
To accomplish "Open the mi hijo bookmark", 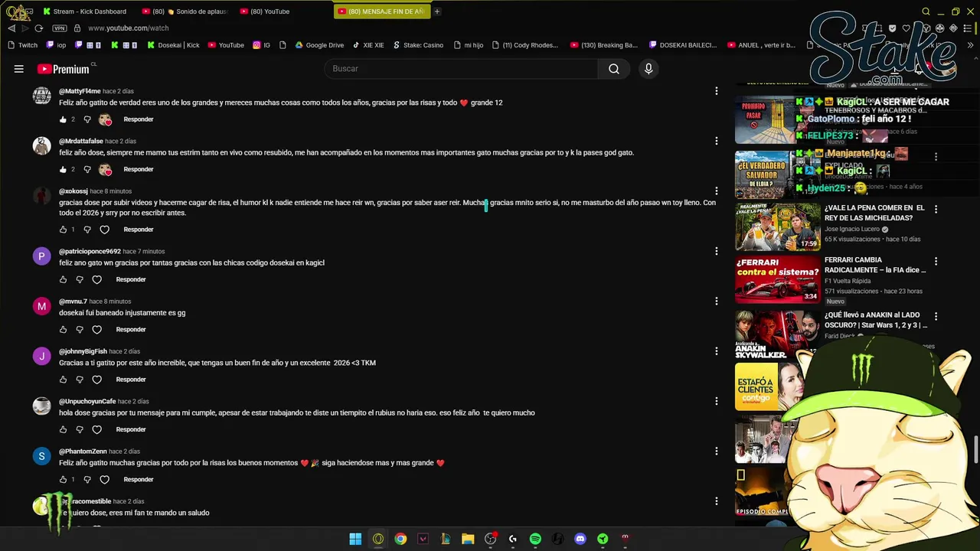I will click(x=468, y=45).
